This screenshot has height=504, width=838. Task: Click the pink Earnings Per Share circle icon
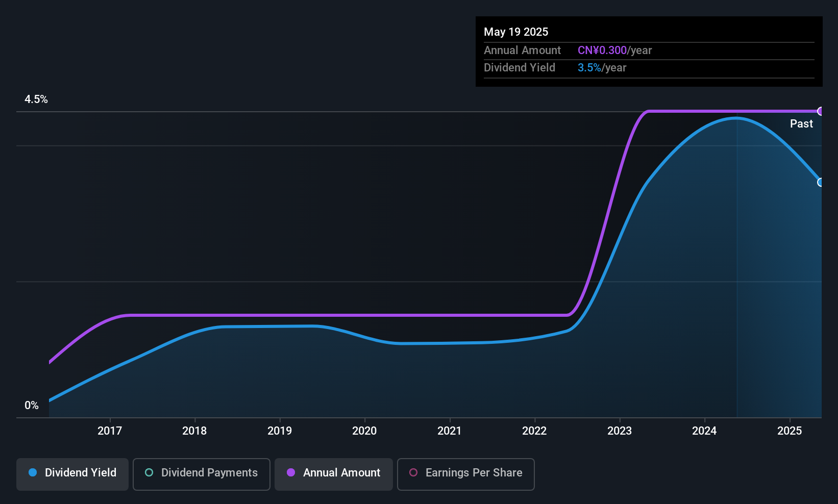[x=413, y=473]
